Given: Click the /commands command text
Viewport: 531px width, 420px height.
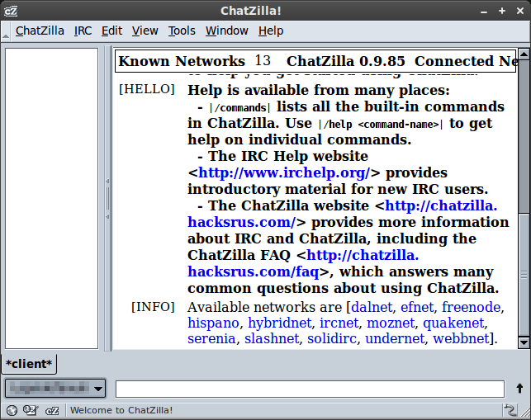Looking at the screenshot, I should pyautogui.click(x=239, y=107).
